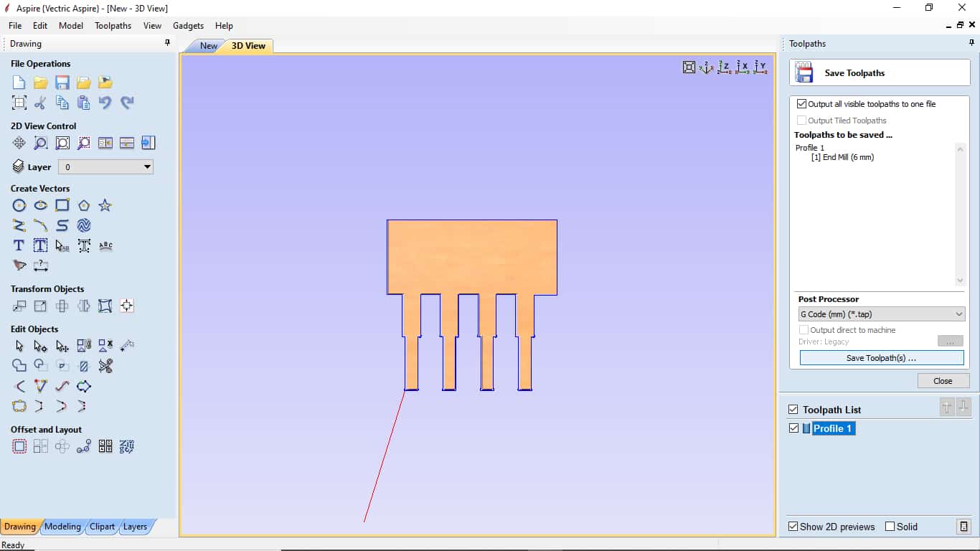980x551 pixels.
Task: Open the Gadgets menu
Action: [188, 25]
